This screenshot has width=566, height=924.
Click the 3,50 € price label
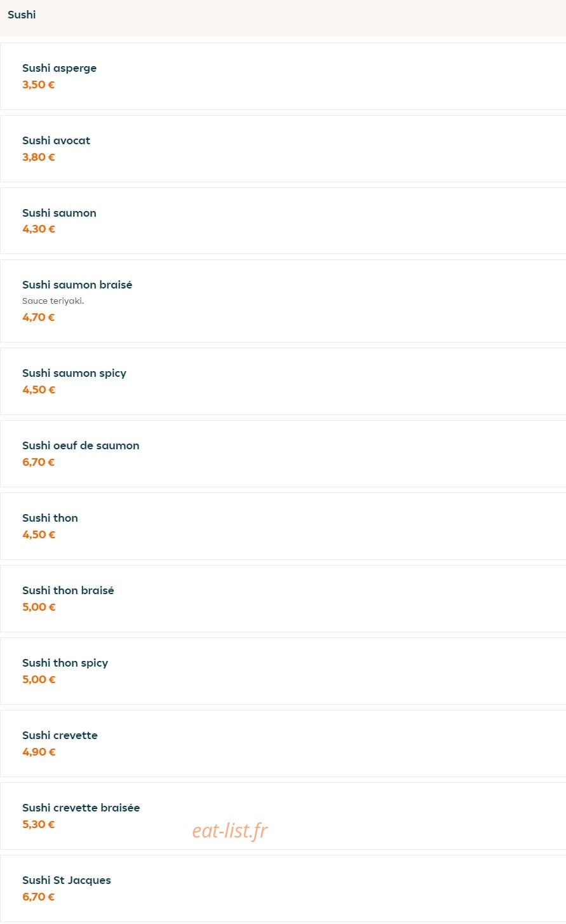pos(39,85)
